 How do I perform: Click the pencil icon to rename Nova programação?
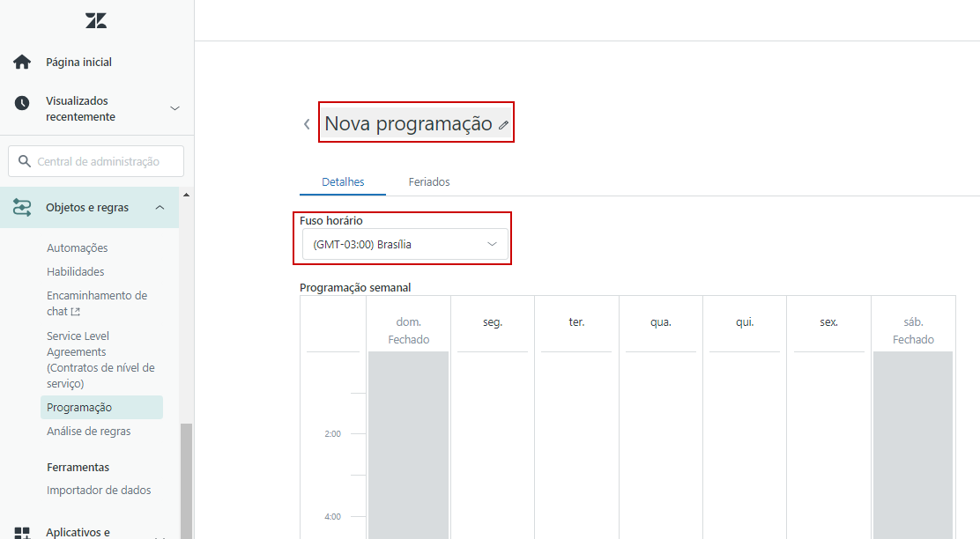pyautogui.click(x=503, y=125)
